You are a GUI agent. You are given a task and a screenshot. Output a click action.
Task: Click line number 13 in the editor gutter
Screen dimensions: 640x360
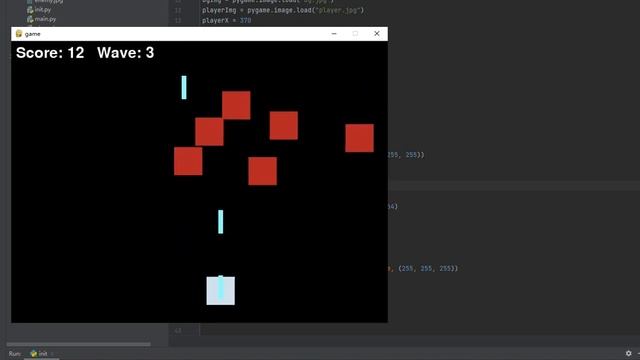178,20
